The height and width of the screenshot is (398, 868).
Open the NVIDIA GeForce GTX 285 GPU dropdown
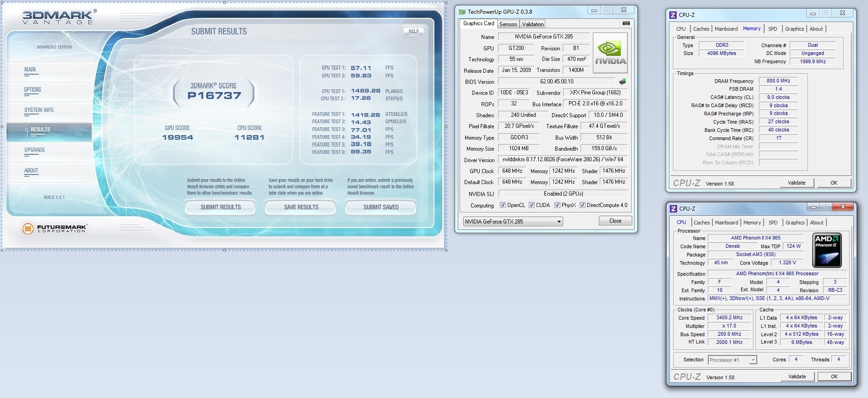[x=513, y=222]
